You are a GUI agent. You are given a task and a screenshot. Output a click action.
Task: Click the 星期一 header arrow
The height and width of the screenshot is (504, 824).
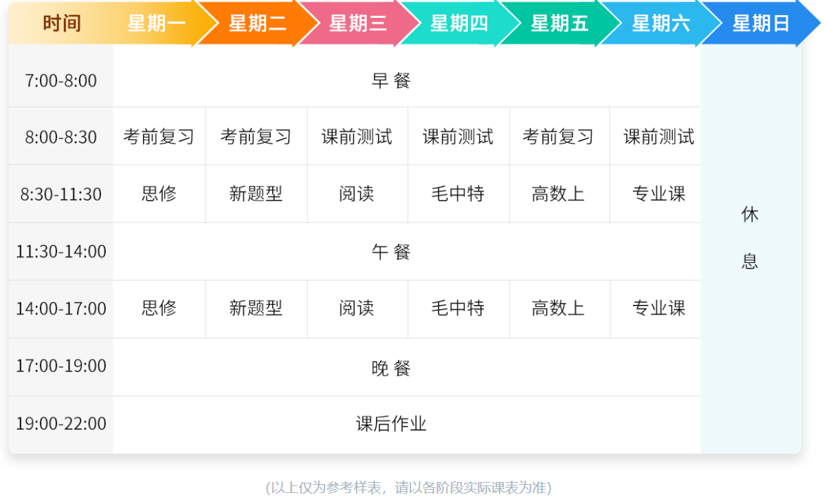coord(157,23)
